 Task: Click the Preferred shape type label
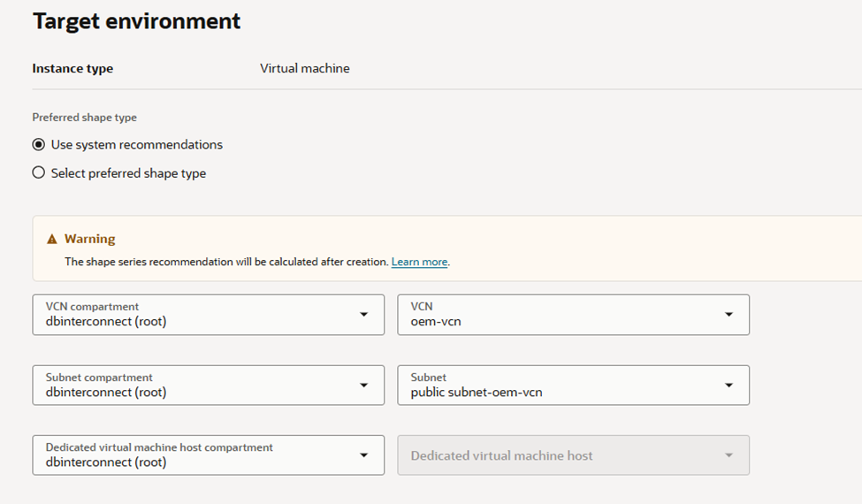pos(84,118)
